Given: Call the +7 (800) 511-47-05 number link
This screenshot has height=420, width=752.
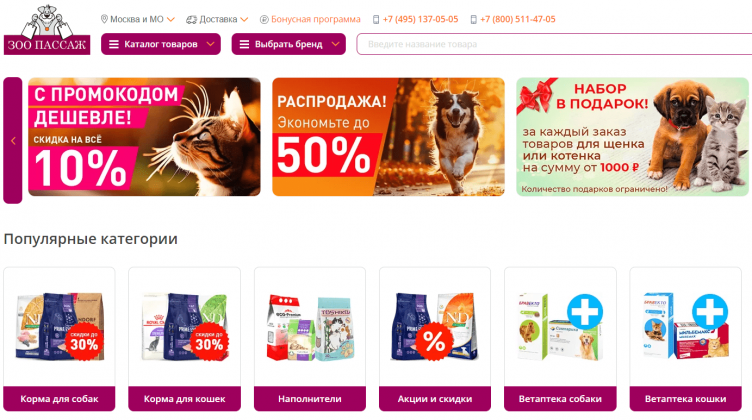Looking at the screenshot, I should [x=517, y=19].
